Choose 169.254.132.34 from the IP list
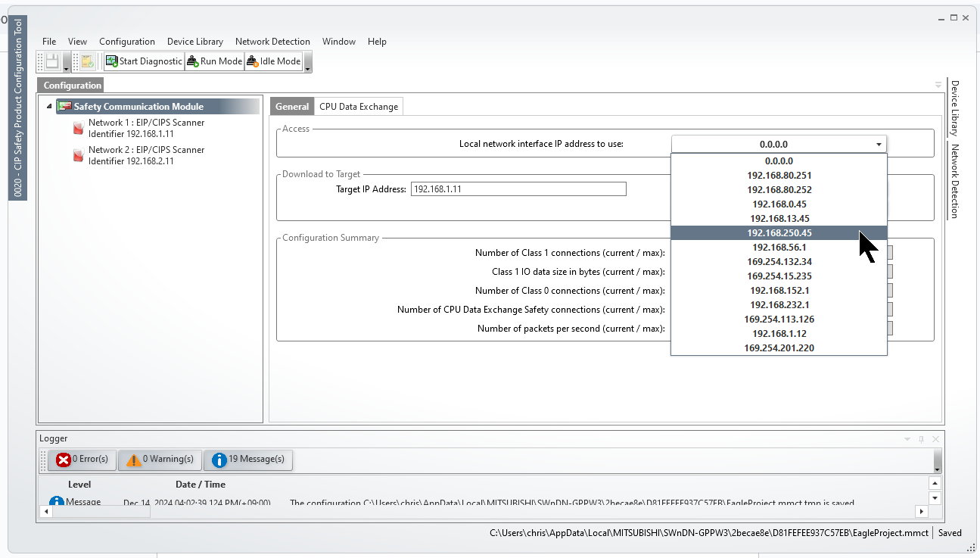 tap(779, 262)
